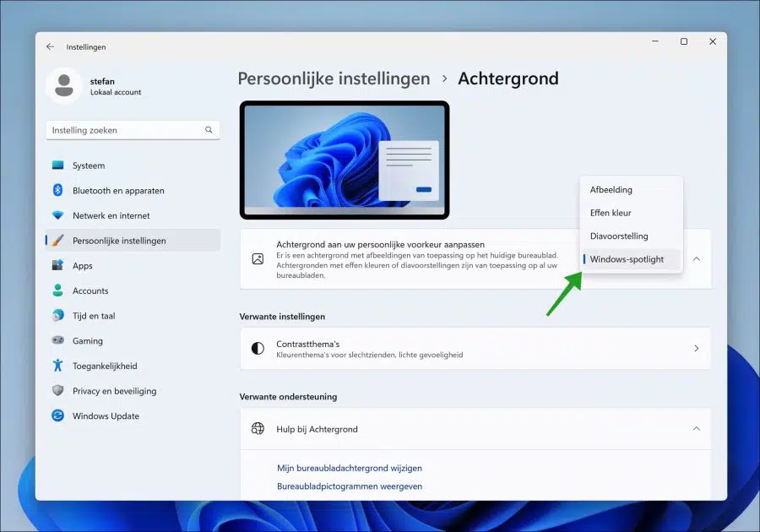Screen dimensions: 760x532
Task: Click the stefan profile avatar
Action: point(64,86)
